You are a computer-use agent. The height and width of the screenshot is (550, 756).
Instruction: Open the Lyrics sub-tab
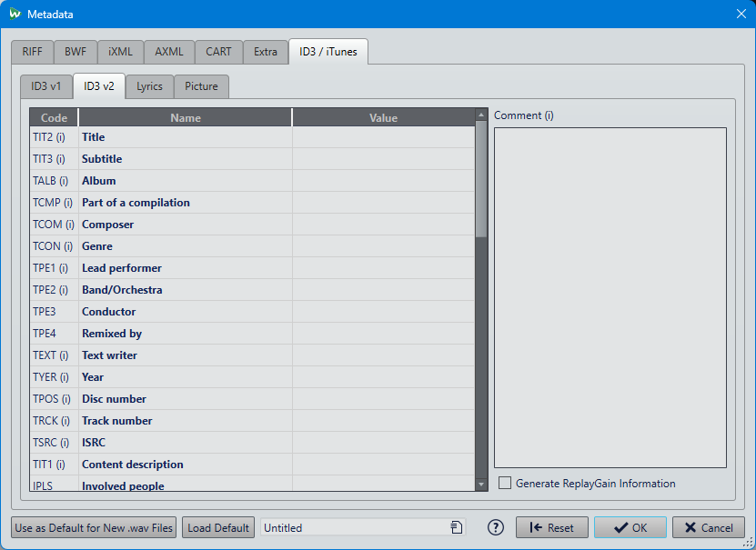click(x=149, y=86)
